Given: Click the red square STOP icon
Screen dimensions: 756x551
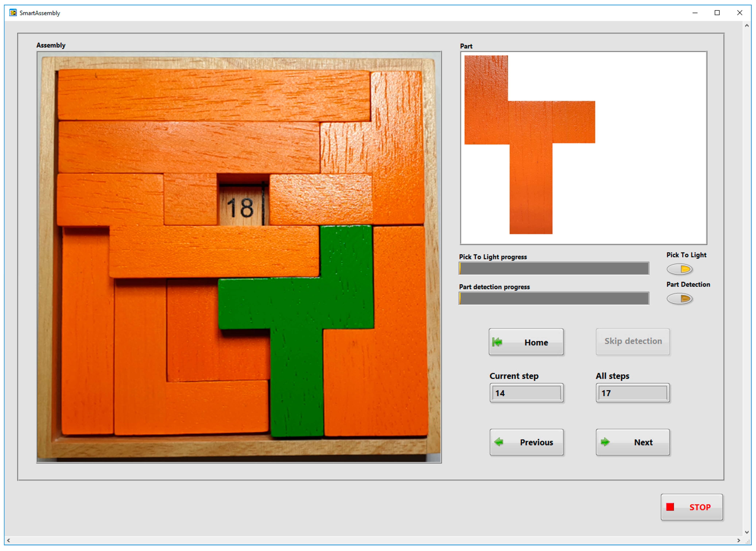Looking at the screenshot, I should click(x=670, y=507).
